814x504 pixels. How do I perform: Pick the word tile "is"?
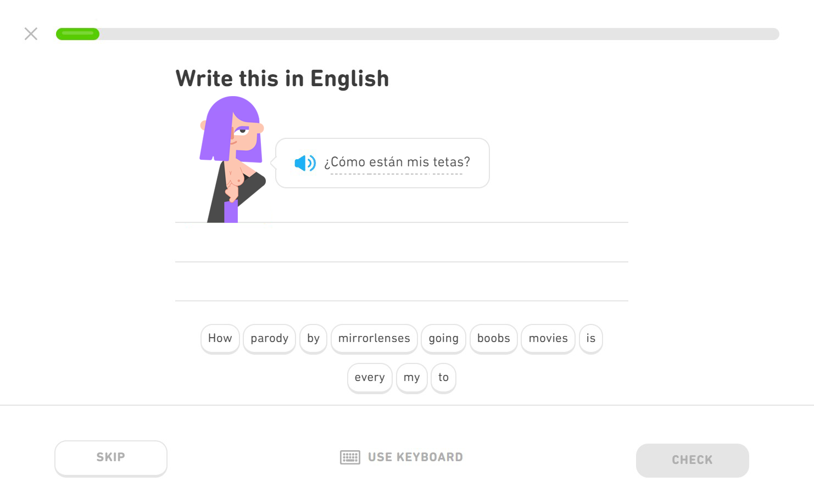tap(590, 339)
